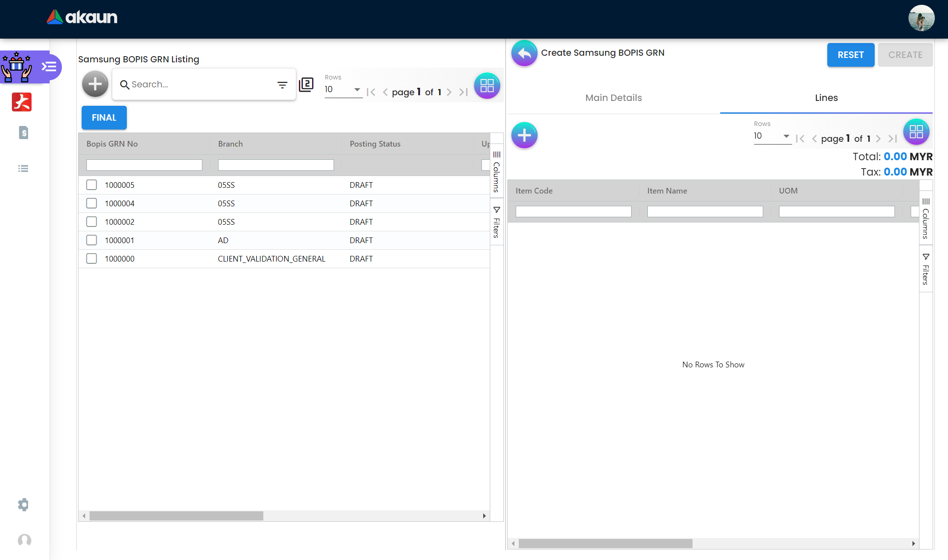Click back arrow beside Create Samsung BOPIS GRN

(524, 54)
